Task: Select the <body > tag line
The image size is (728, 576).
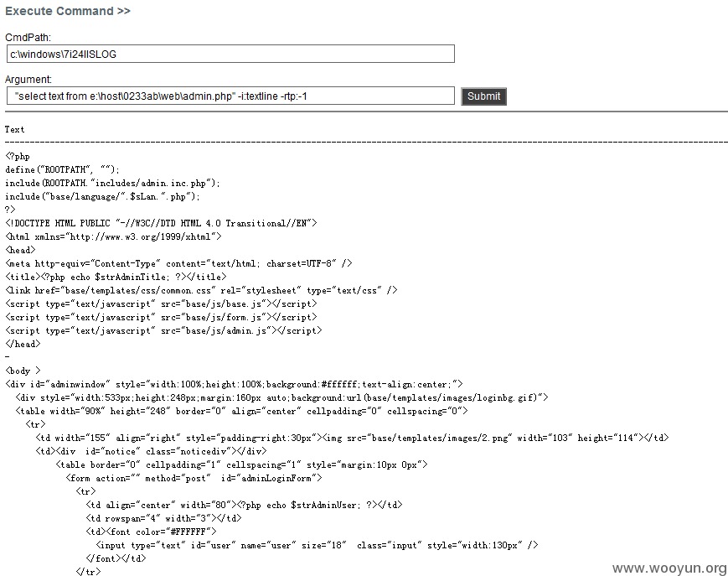Action: 23,371
